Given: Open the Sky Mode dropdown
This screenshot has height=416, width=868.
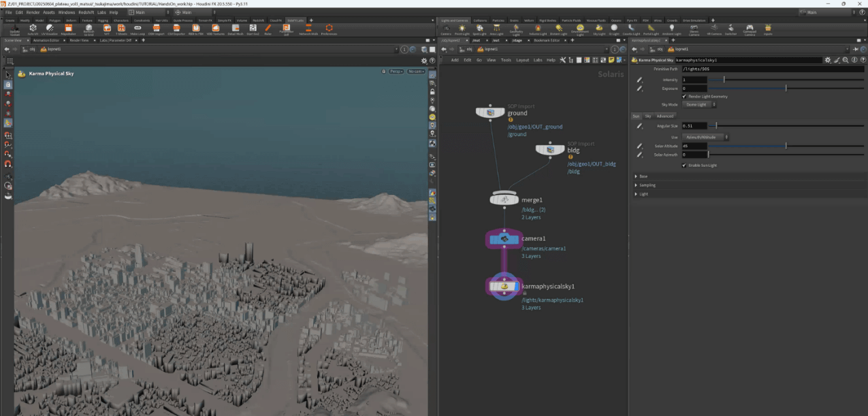Looking at the screenshot, I should tap(699, 105).
